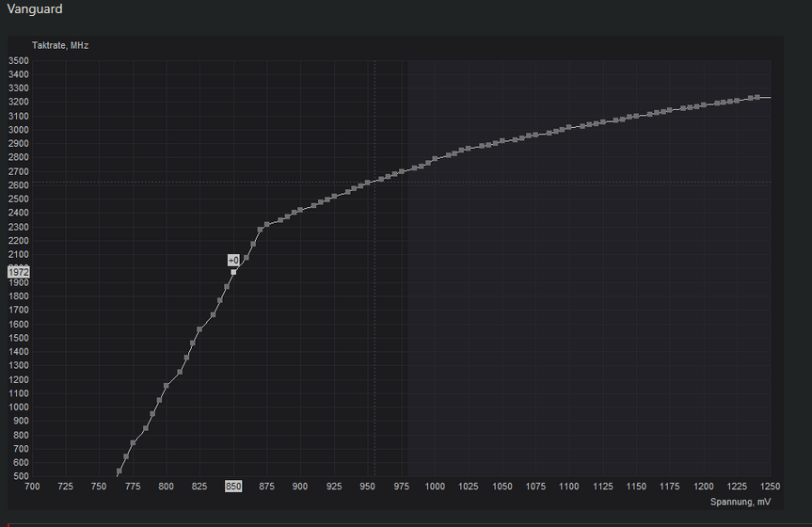Select the last curve point near 1240 mV

tap(757, 98)
